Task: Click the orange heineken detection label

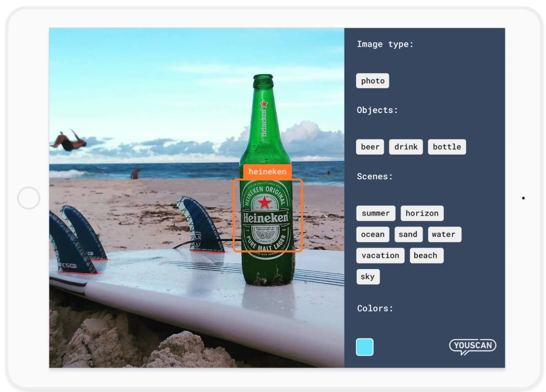Action: point(267,172)
